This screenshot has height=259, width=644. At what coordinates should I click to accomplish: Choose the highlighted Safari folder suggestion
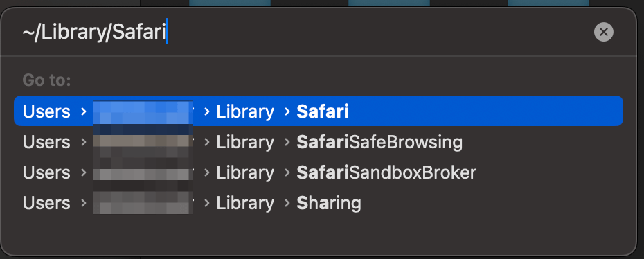(x=319, y=111)
